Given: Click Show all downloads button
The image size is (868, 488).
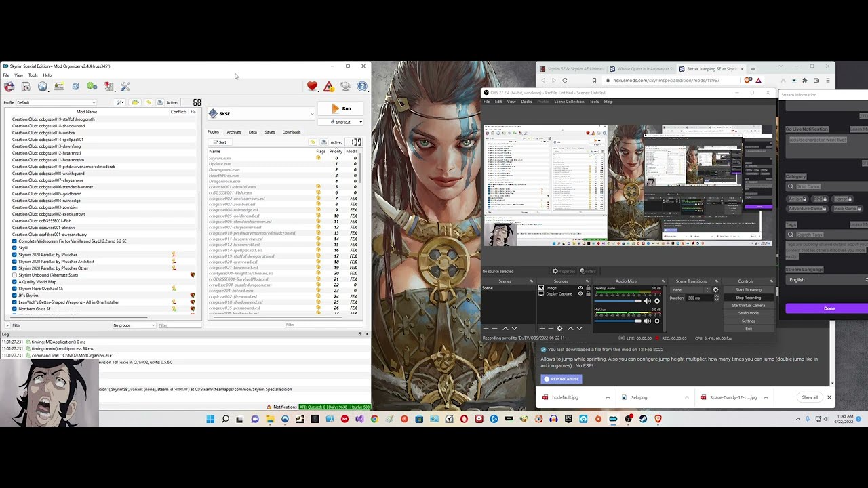Looking at the screenshot, I should [x=810, y=397].
